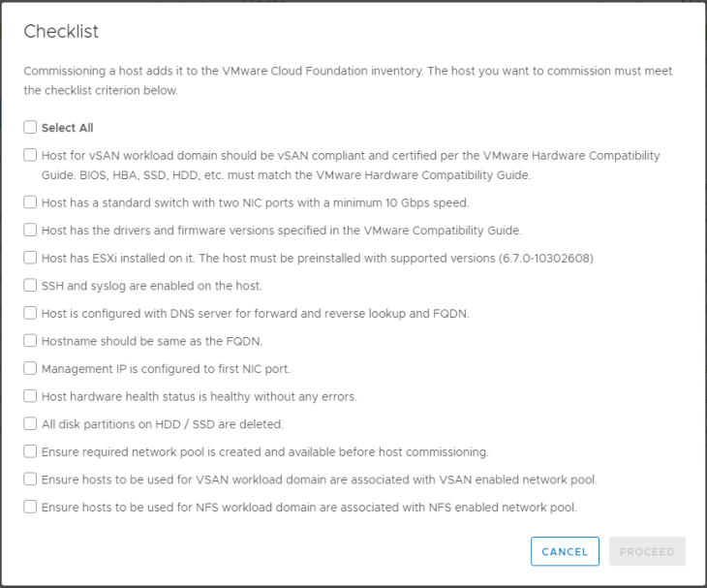Image resolution: width=707 pixels, height=588 pixels.
Task: Enable the standard switch with two NIC ports checkbox
Action: (x=31, y=202)
